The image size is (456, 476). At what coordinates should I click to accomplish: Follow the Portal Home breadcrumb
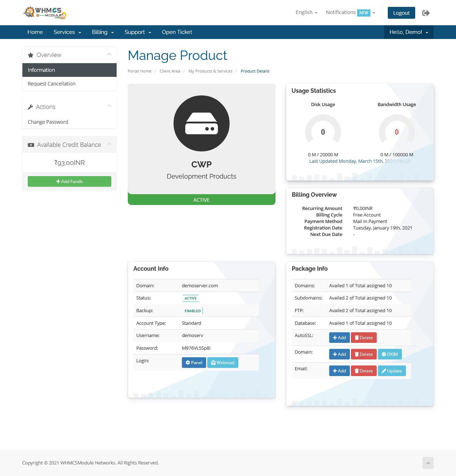pos(139,71)
